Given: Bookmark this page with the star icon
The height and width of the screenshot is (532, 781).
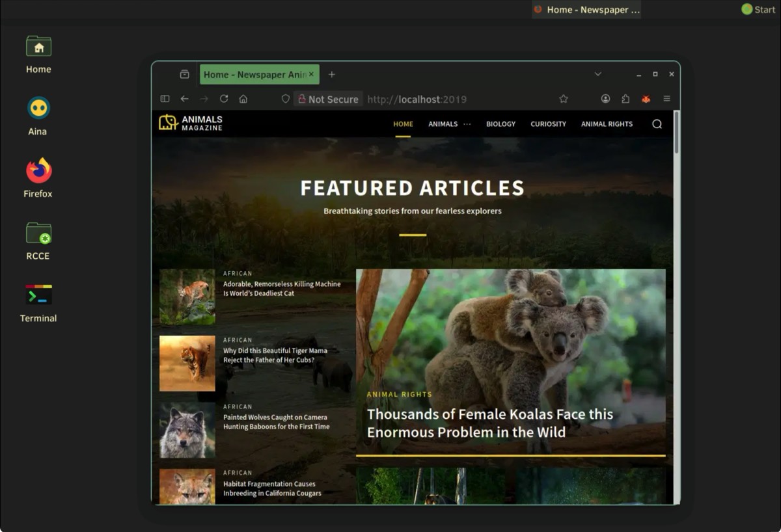Looking at the screenshot, I should (x=564, y=99).
